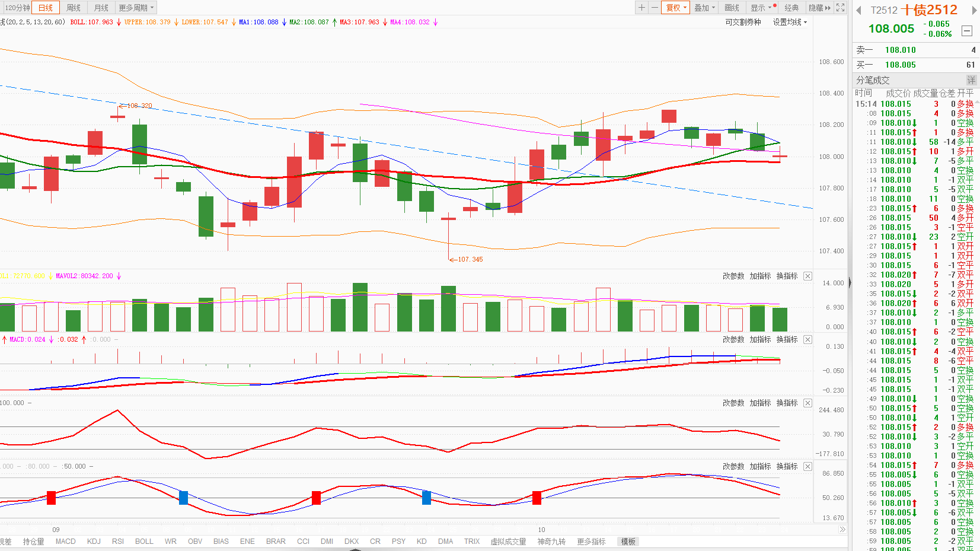Click 改参数 in the volume pane
980x551 pixels.
(733, 276)
